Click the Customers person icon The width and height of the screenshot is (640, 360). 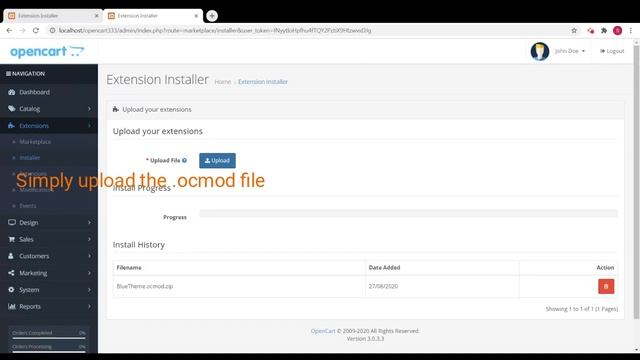coord(11,256)
